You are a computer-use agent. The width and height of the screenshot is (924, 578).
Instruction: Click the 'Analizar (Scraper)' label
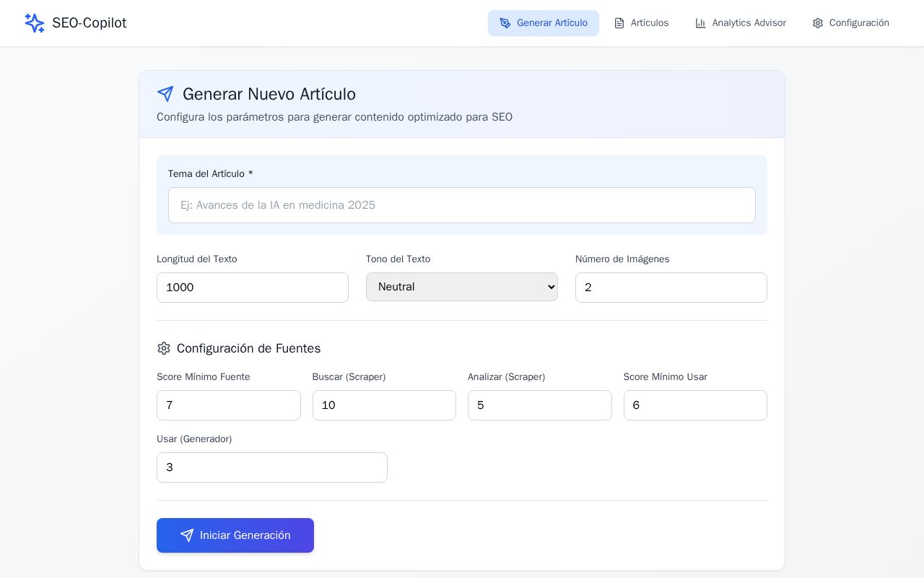(x=507, y=377)
